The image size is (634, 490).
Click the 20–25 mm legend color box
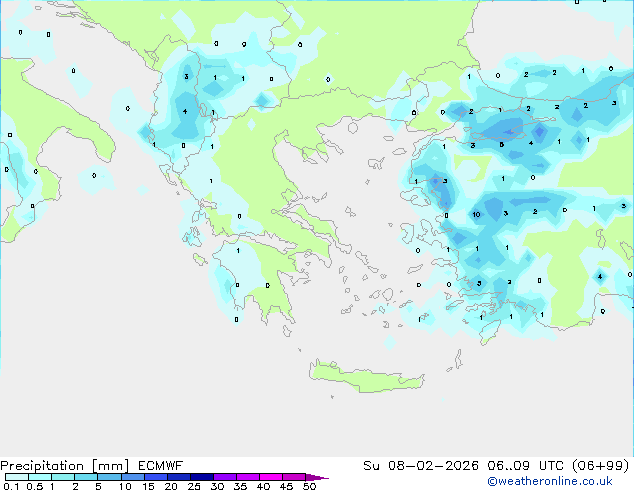click(x=178, y=477)
